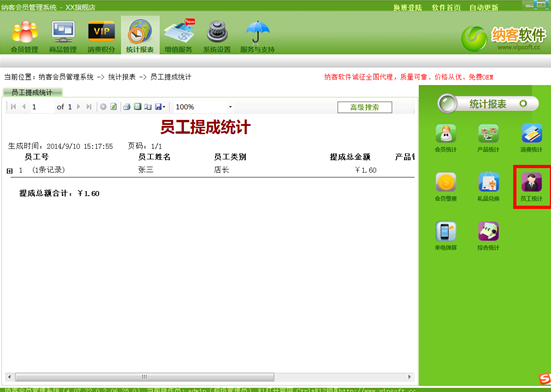Viewport: 551px width, 392px height.
Task: Open 消费统计 consumption statistics icon
Action: pos(531,137)
